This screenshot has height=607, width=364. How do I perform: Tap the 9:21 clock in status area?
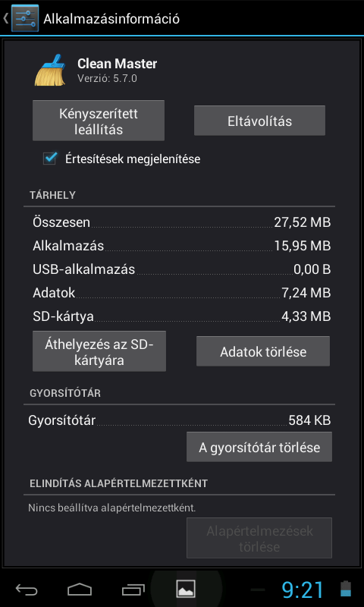[x=303, y=590]
